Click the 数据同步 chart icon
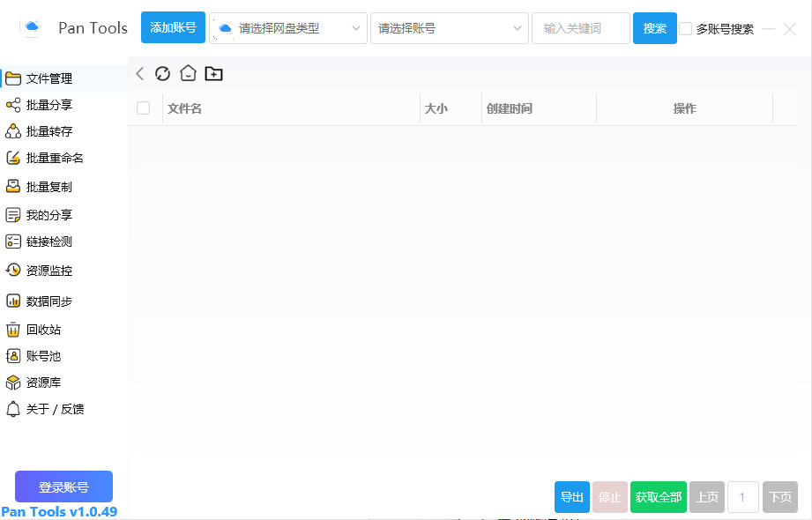Viewport: 812px width, 520px height. tap(13, 301)
